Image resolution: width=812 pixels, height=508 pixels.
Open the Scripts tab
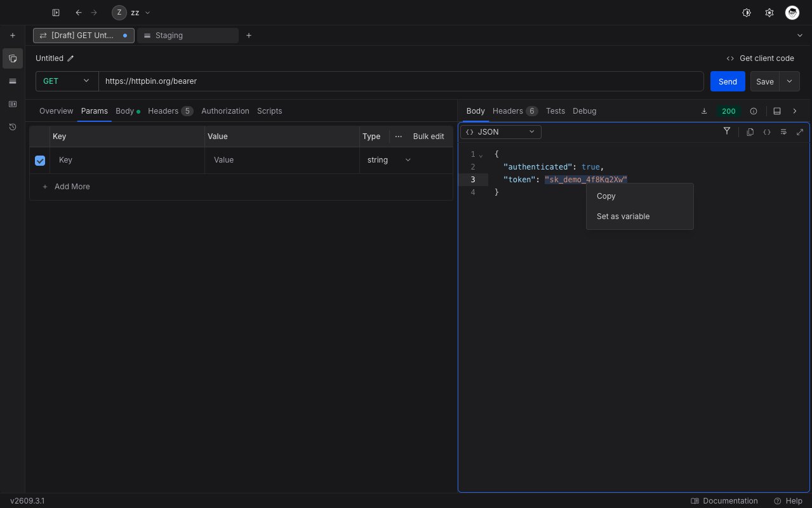tap(269, 111)
